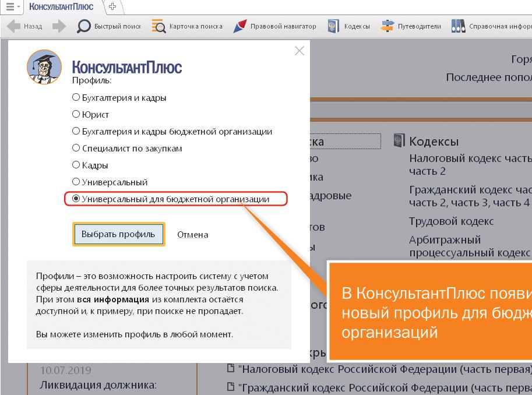Select Юрист profile
Screen dimensions: 532x395
90,114
